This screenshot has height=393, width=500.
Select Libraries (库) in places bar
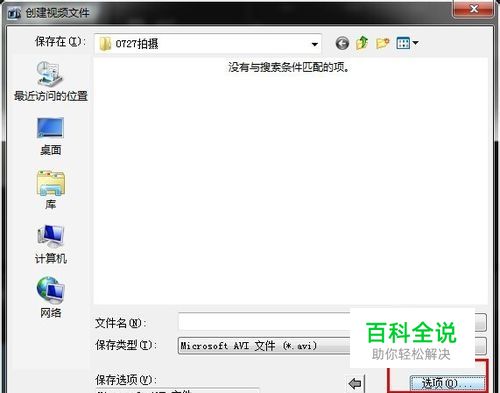[51, 190]
